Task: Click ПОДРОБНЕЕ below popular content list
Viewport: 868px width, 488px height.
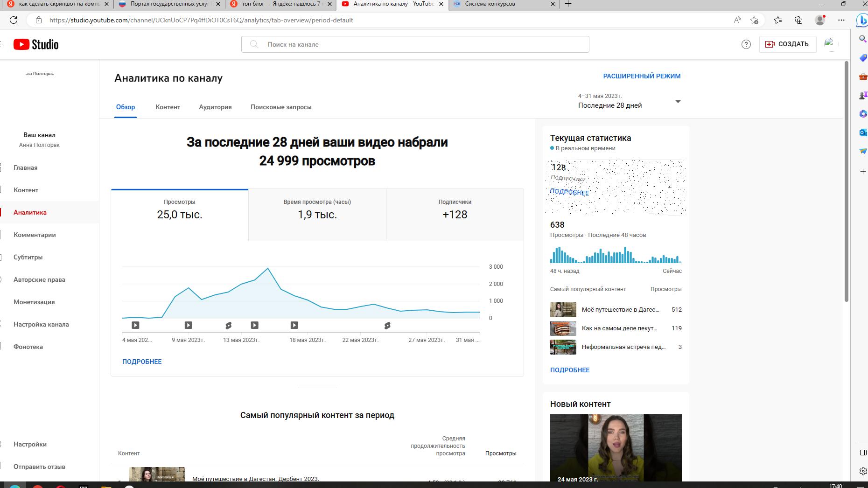Action: (x=570, y=370)
